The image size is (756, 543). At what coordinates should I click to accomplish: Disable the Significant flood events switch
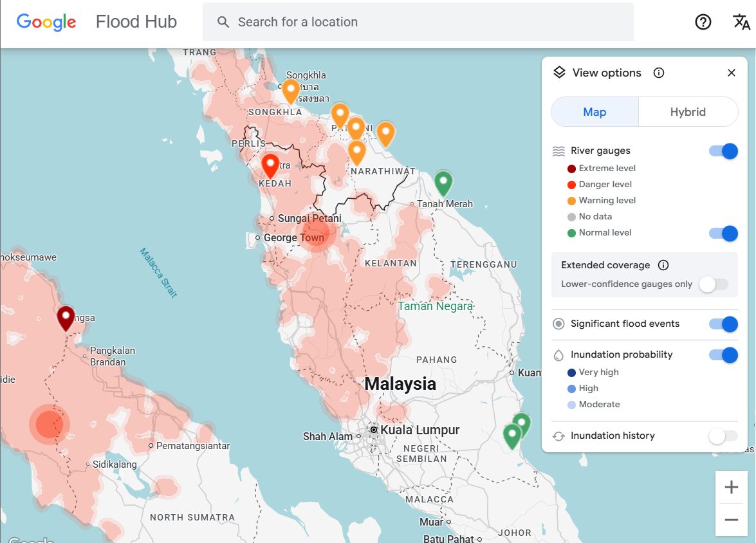click(x=723, y=324)
